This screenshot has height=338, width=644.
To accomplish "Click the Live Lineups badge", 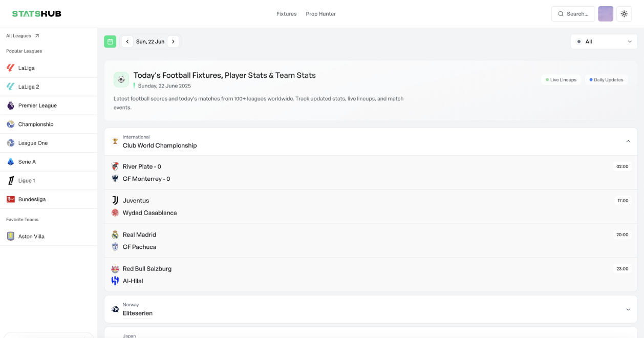I will (561, 80).
